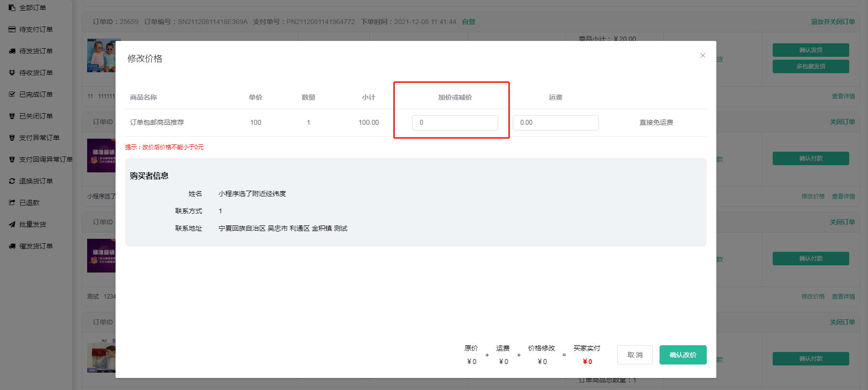
Task: Click the 待收货订单 sidebar icon
Action: coord(12,73)
